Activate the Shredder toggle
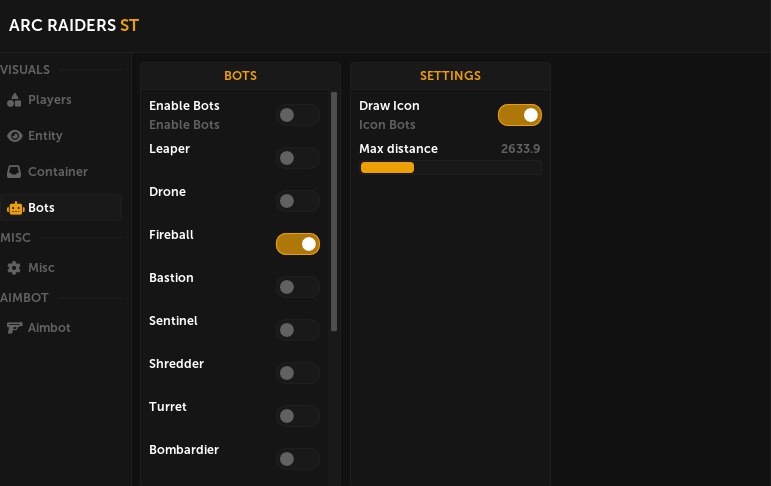This screenshot has width=771, height=486. point(298,373)
